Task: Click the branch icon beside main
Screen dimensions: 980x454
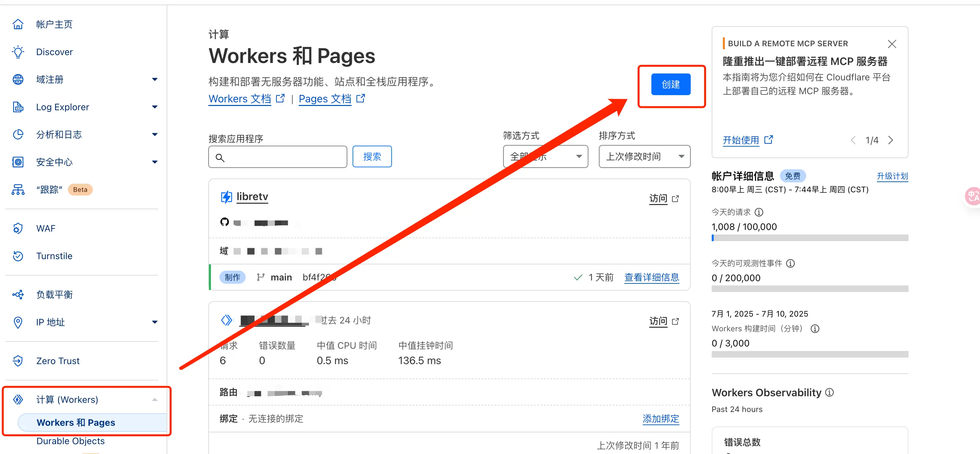Action: (261, 278)
